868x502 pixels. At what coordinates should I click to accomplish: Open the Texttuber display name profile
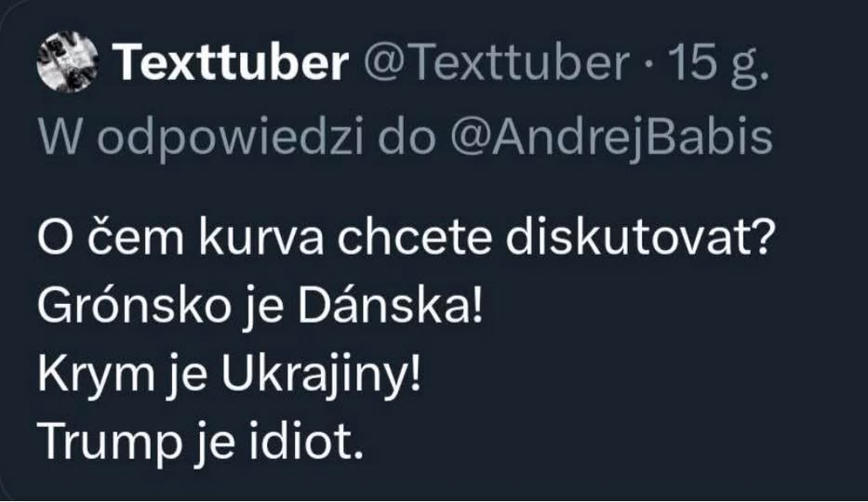pyautogui.click(x=232, y=63)
